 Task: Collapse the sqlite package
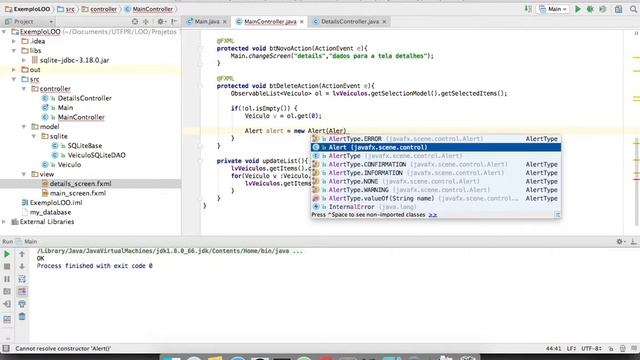point(34,136)
